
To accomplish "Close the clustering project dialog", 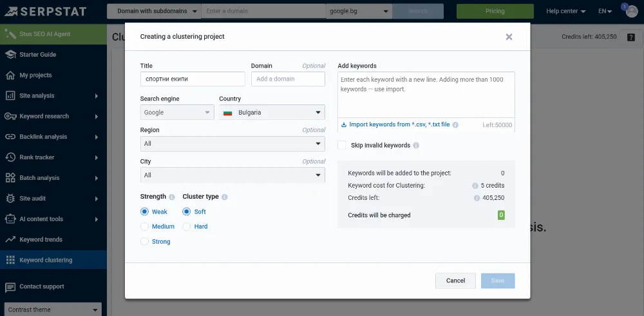I will coord(509,37).
